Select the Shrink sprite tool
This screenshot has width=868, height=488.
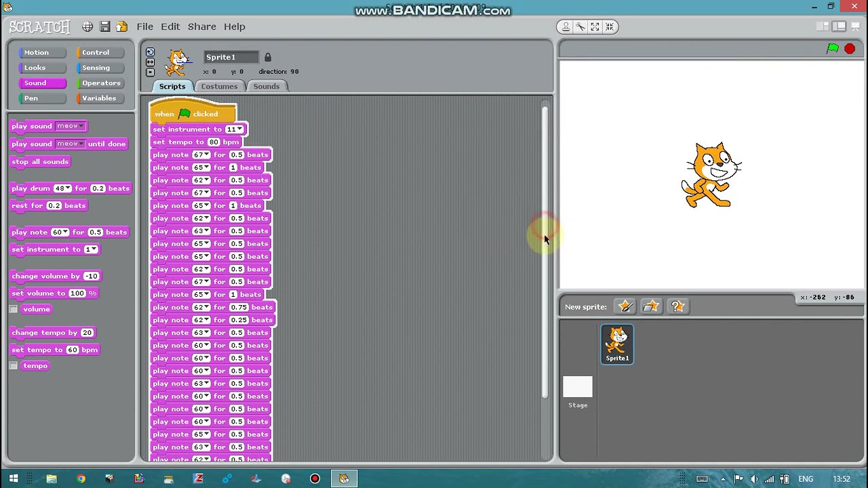click(610, 26)
